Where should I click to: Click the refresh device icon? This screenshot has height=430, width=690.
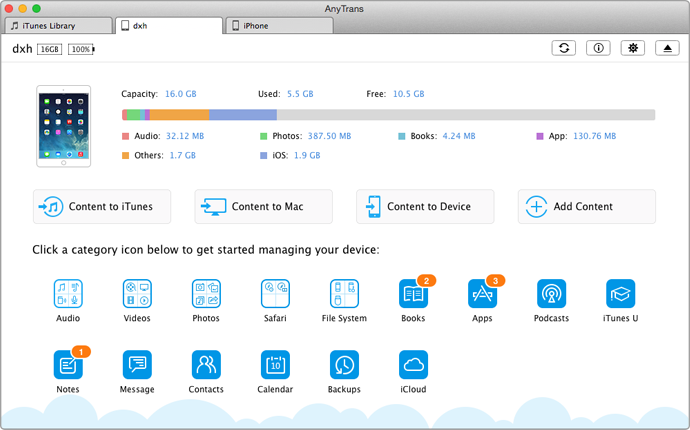click(x=564, y=48)
